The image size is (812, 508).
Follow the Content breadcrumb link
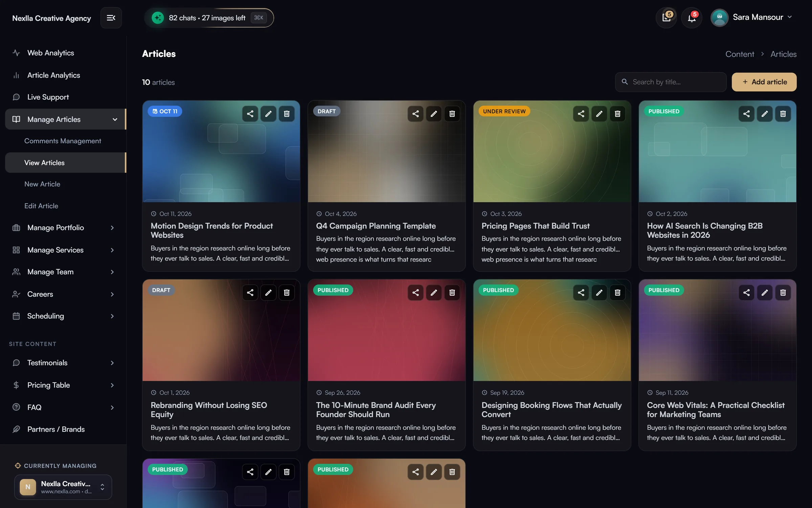pyautogui.click(x=740, y=54)
